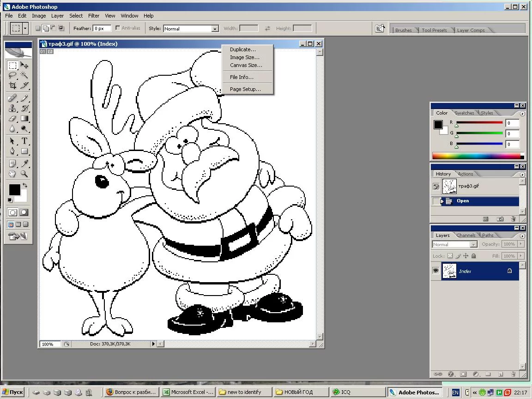Click the color spectrum ramp bar
The width and height of the screenshot is (532, 399).
[477, 156]
